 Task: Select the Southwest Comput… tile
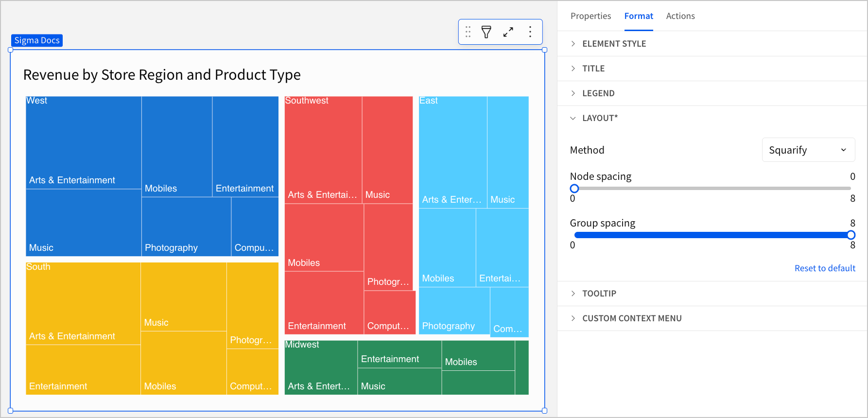(x=390, y=313)
